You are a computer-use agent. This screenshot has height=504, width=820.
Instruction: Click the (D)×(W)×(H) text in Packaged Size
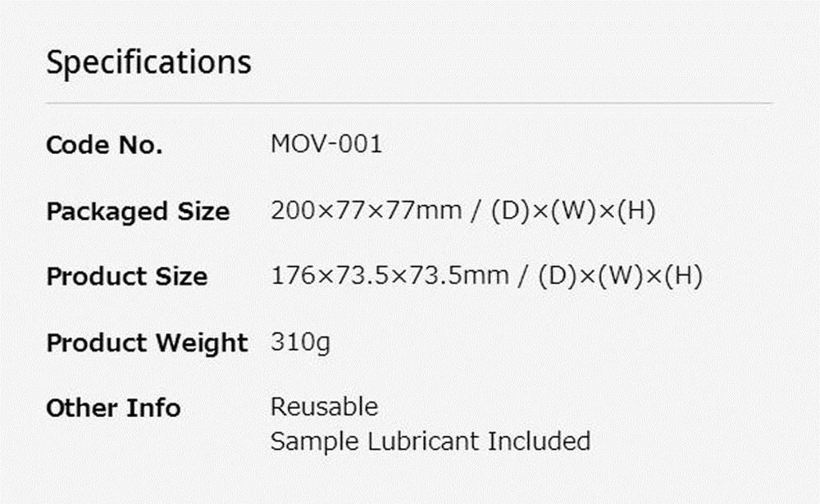point(572,211)
